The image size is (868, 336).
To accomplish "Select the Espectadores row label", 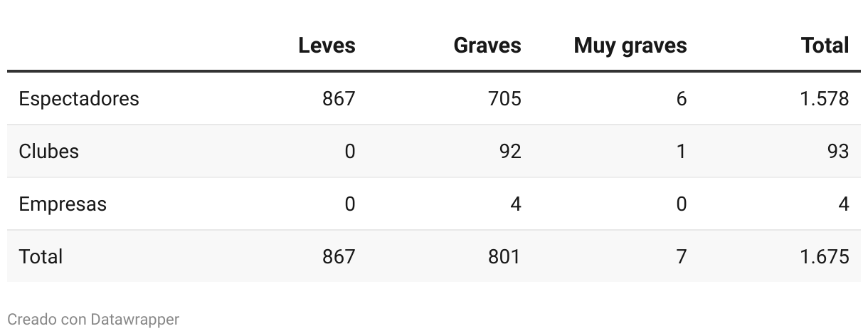I will pyautogui.click(x=79, y=98).
